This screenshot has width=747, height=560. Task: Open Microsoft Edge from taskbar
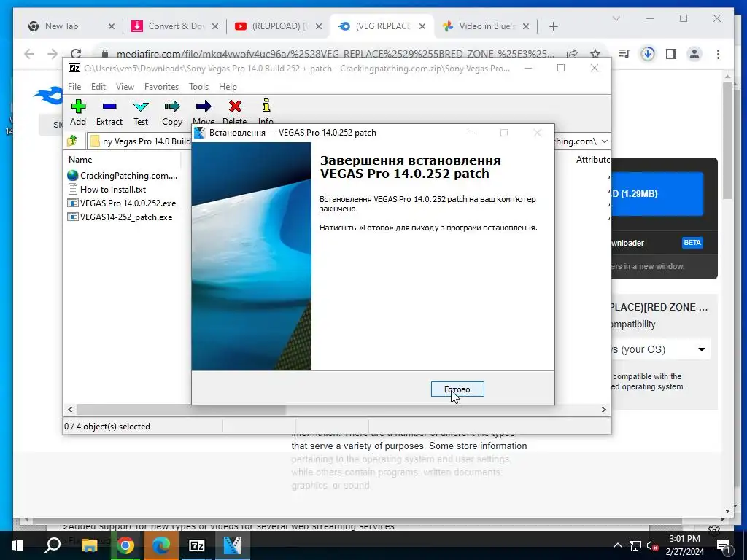(x=161, y=545)
